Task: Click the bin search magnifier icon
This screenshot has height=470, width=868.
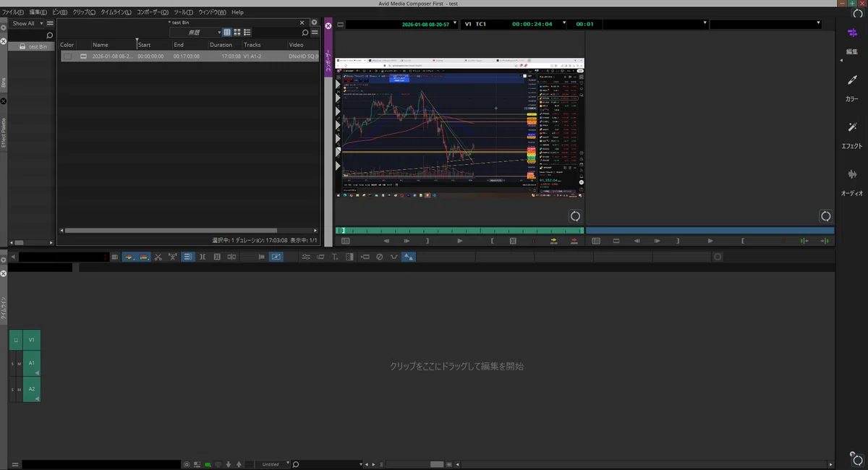Action: tap(305, 33)
